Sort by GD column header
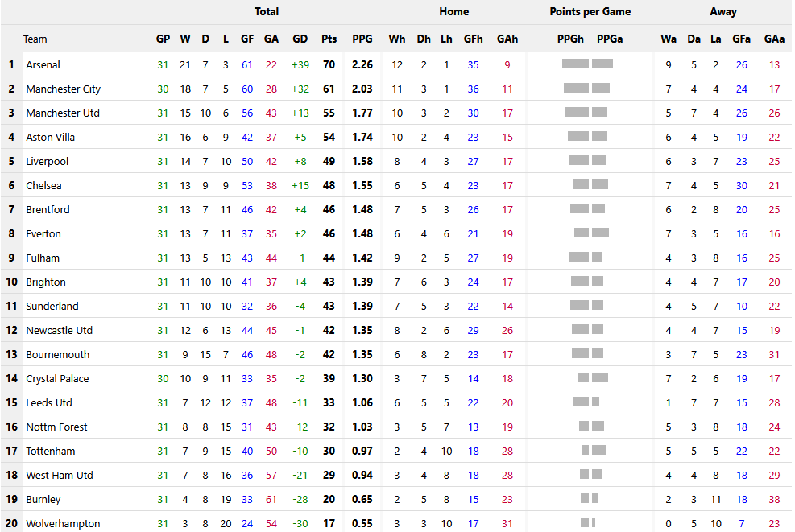Image resolution: width=795 pixels, height=532 pixels. [x=300, y=39]
